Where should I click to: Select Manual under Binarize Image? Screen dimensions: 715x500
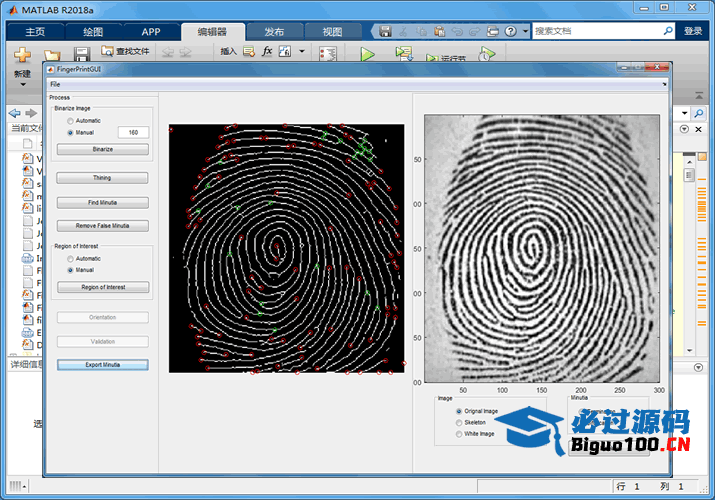pyautogui.click(x=70, y=133)
